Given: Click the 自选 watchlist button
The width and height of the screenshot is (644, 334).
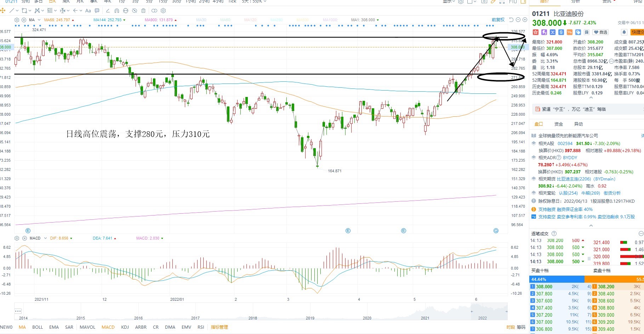Looking at the screenshot, I should tap(601, 32).
